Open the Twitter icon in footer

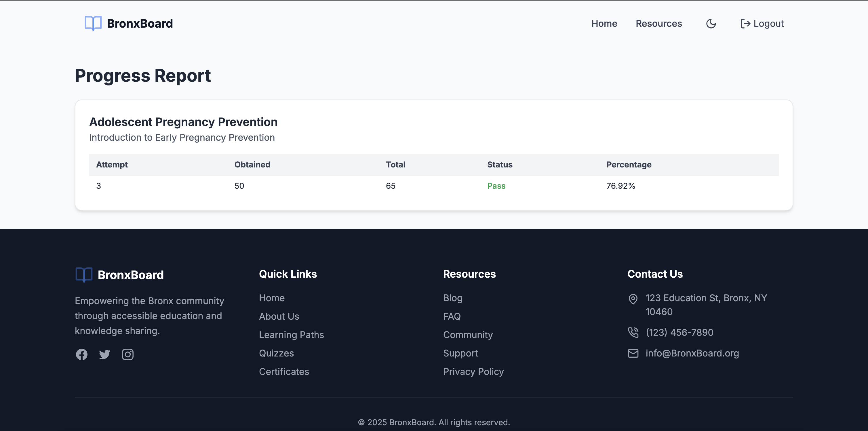coord(104,354)
